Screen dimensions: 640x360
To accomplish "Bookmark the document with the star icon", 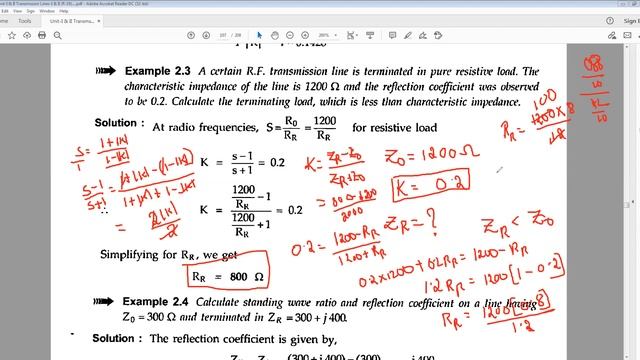I will click(x=12, y=36).
